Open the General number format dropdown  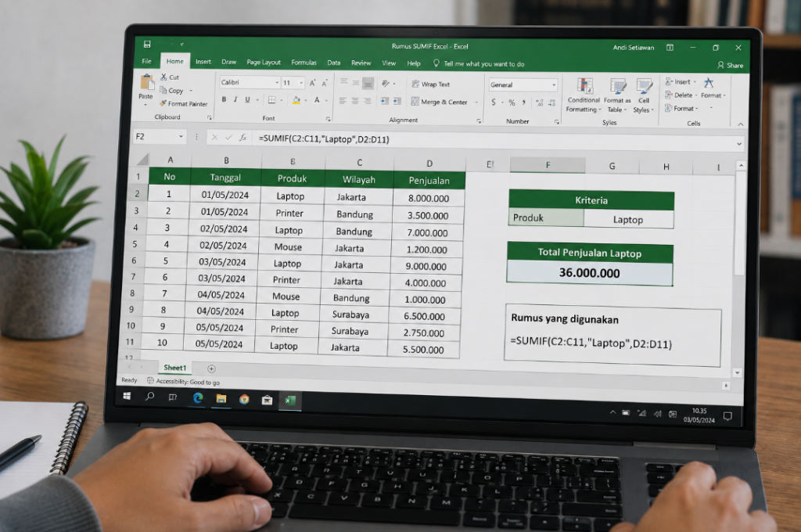pos(554,84)
